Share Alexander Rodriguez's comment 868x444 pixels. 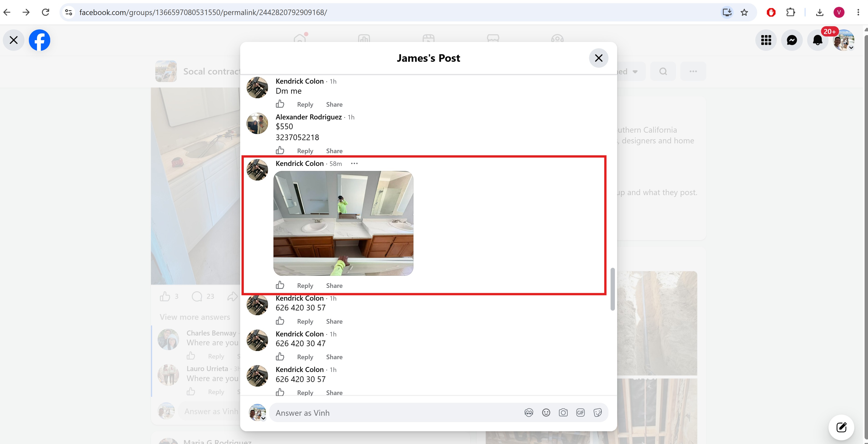334,151
